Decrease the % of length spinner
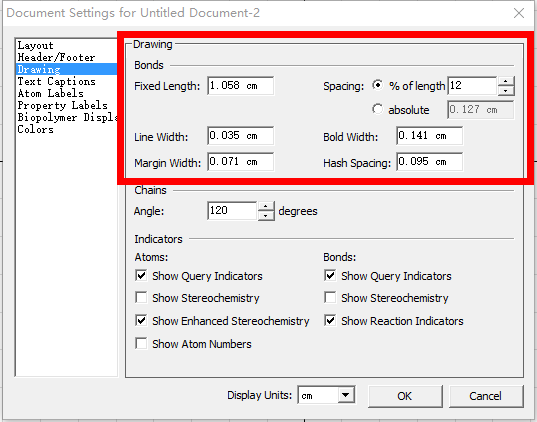Viewport: 537px width, 422px height. coord(506,90)
